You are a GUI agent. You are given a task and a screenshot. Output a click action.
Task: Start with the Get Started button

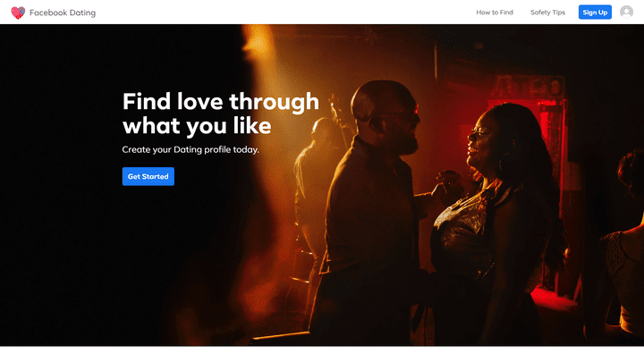148,176
